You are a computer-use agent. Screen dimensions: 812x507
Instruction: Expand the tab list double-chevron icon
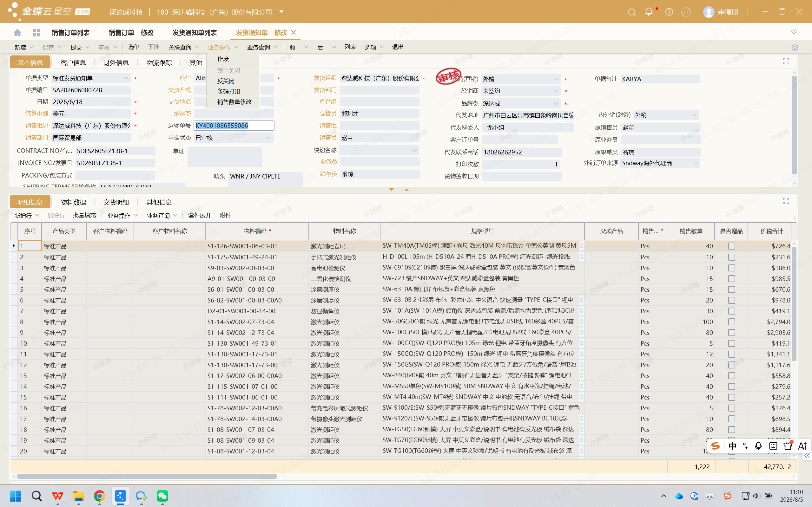[x=794, y=31]
